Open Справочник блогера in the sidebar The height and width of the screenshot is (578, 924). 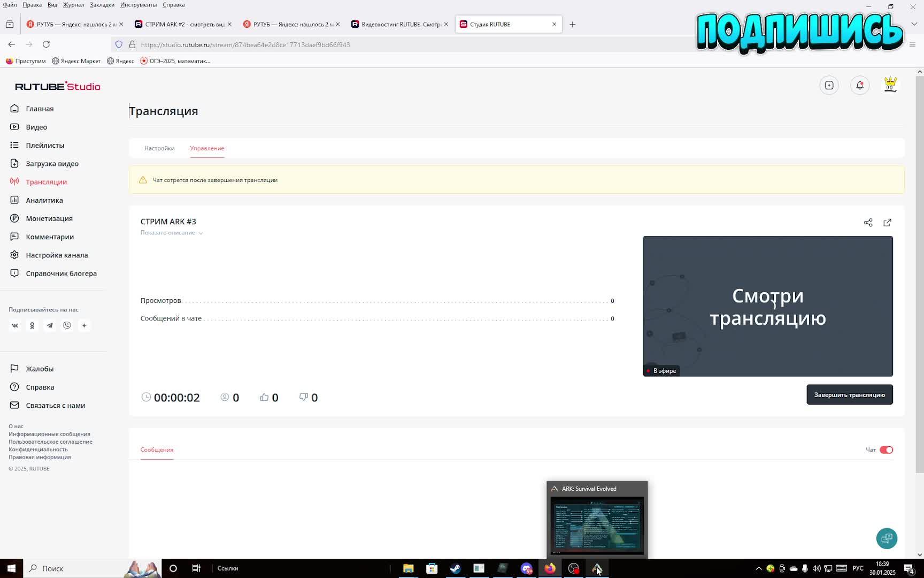[x=61, y=273]
